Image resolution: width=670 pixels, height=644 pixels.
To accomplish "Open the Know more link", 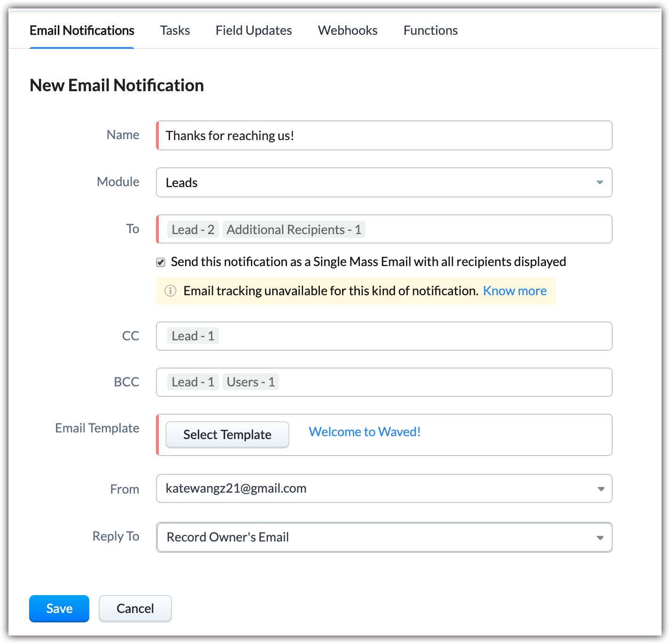I will 514,291.
